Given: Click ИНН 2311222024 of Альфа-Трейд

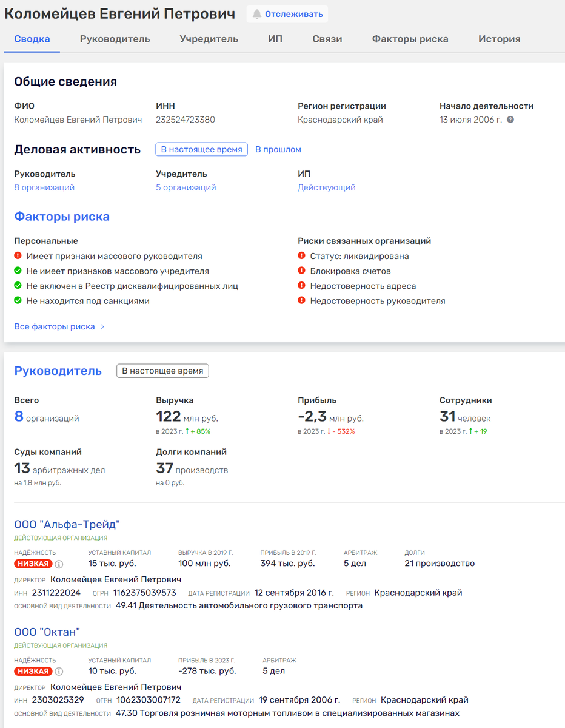Looking at the screenshot, I should pos(55,593).
